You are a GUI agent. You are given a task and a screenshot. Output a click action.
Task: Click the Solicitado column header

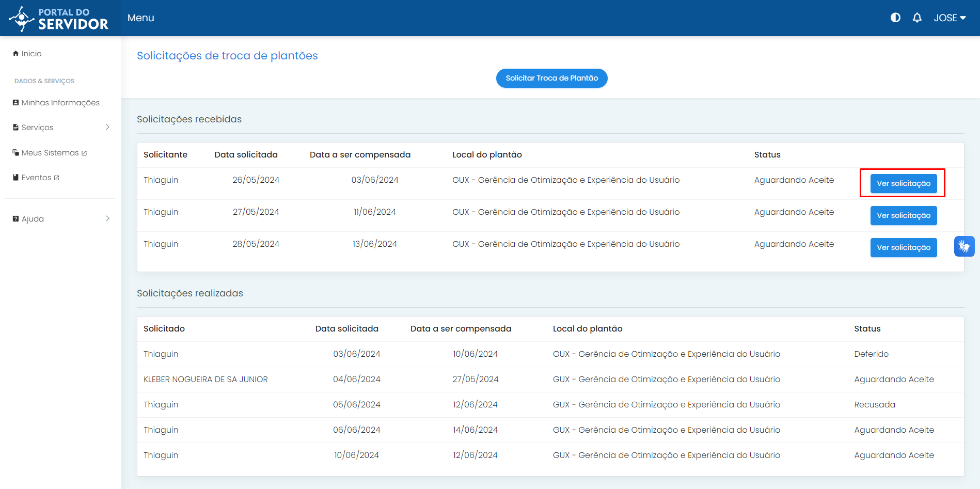(x=164, y=328)
